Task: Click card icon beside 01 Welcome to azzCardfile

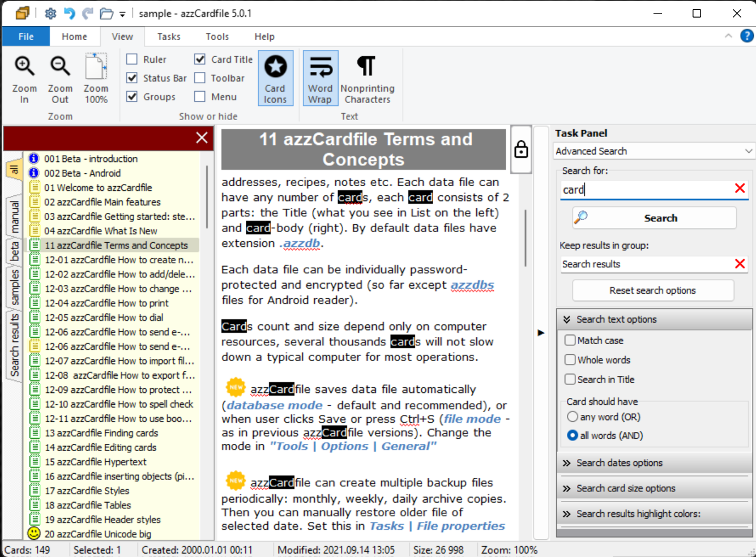Action: (x=35, y=187)
